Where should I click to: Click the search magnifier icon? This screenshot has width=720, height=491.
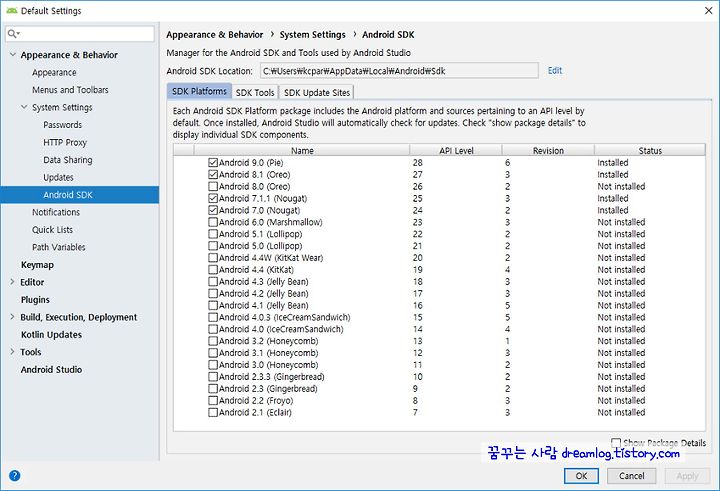(13, 34)
